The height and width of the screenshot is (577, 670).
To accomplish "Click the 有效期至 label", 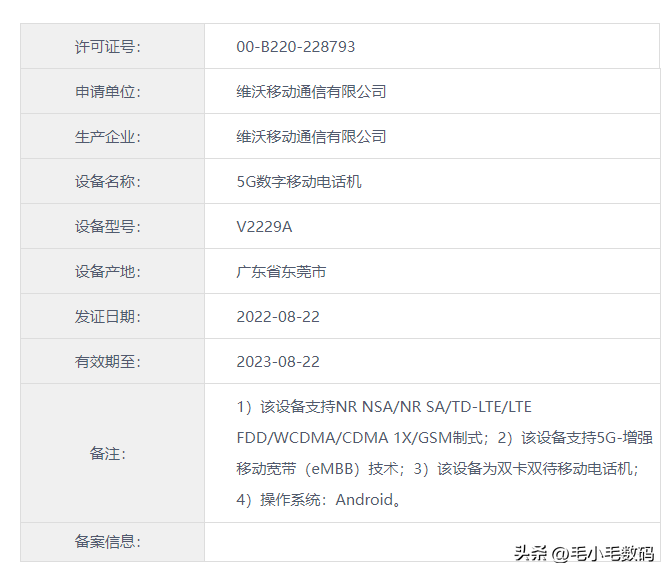I will point(108,362).
